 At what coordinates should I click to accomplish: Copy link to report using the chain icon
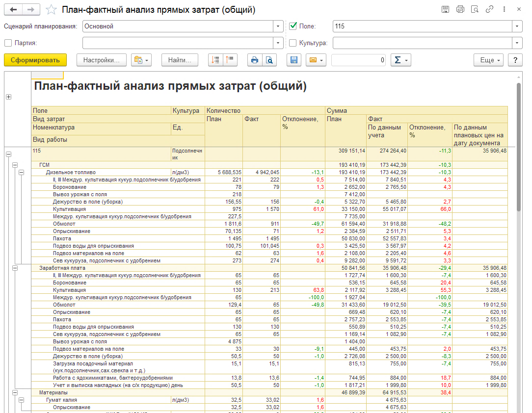pyautogui.click(x=489, y=9)
